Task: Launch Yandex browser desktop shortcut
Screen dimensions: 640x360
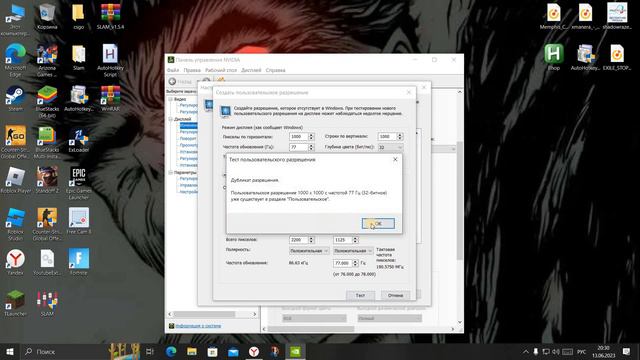Action: (15, 262)
